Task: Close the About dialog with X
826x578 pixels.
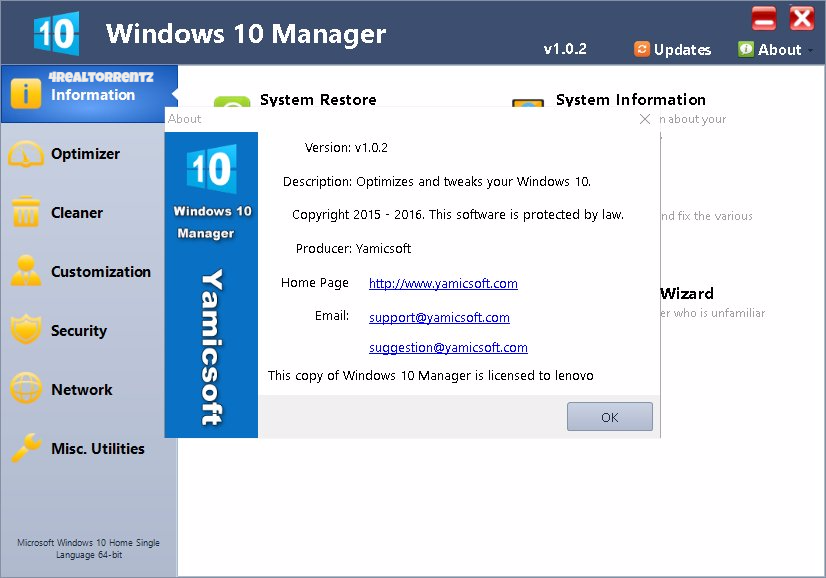Action: click(644, 119)
